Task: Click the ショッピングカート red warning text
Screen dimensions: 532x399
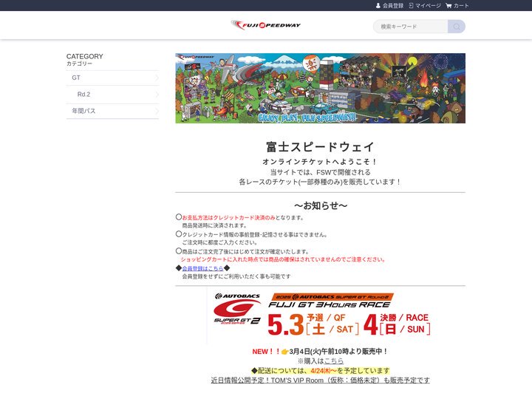Action: pos(283,259)
